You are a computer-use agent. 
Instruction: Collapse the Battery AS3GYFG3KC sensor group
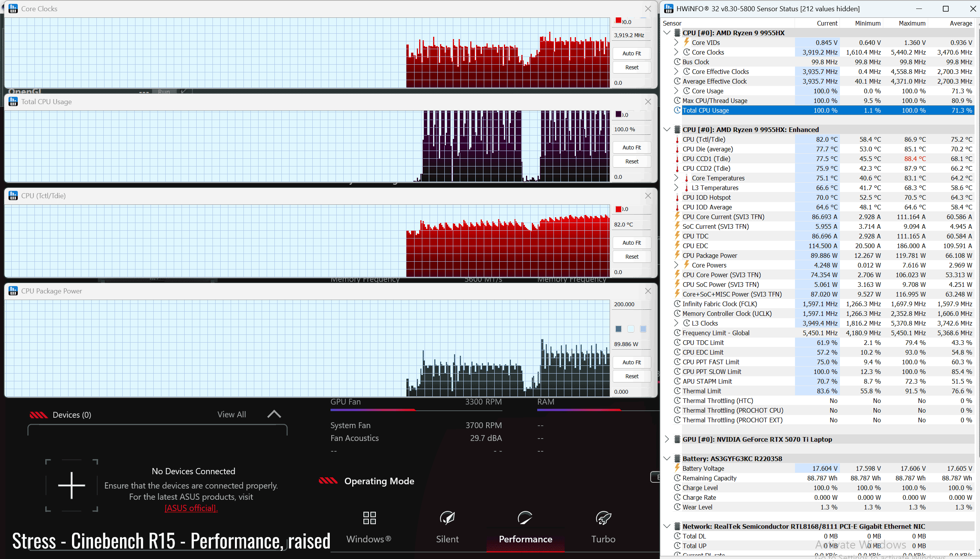click(x=667, y=458)
